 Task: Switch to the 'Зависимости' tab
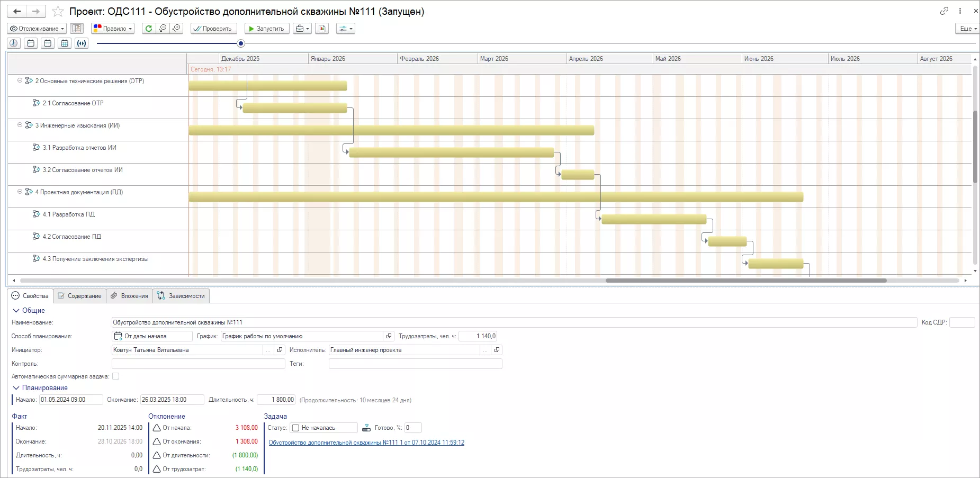(x=181, y=296)
